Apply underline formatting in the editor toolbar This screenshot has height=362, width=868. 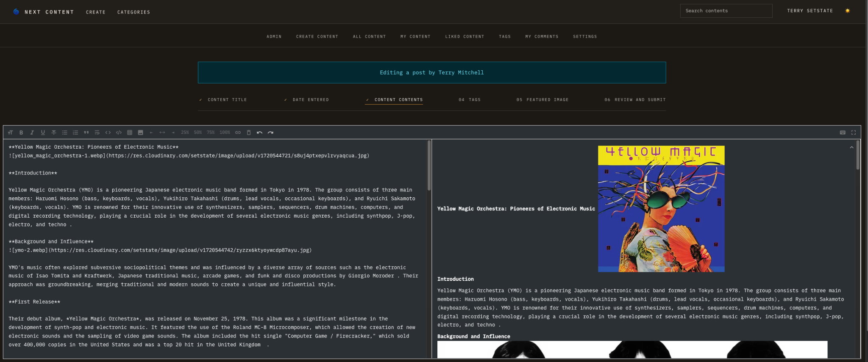(x=43, y=133)
